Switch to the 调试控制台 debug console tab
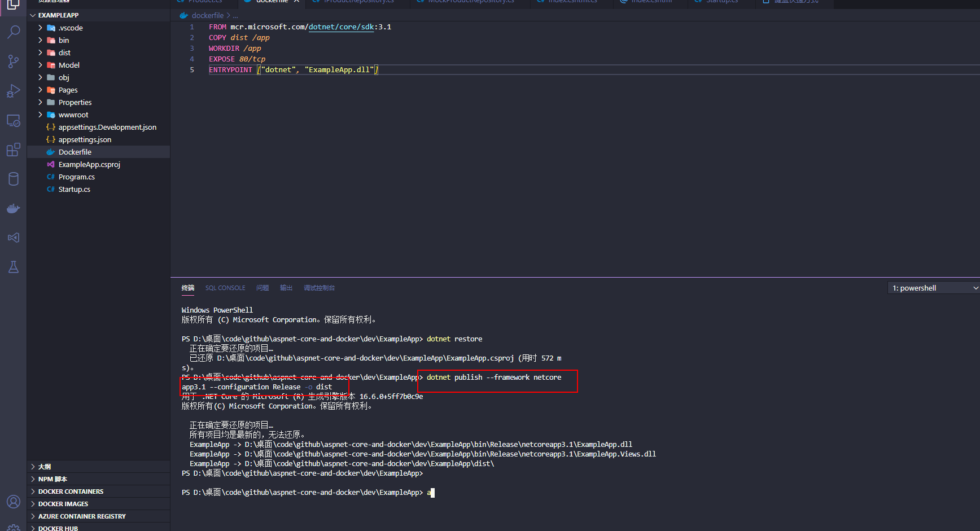980x531 pixels. [x=320, y=288]
